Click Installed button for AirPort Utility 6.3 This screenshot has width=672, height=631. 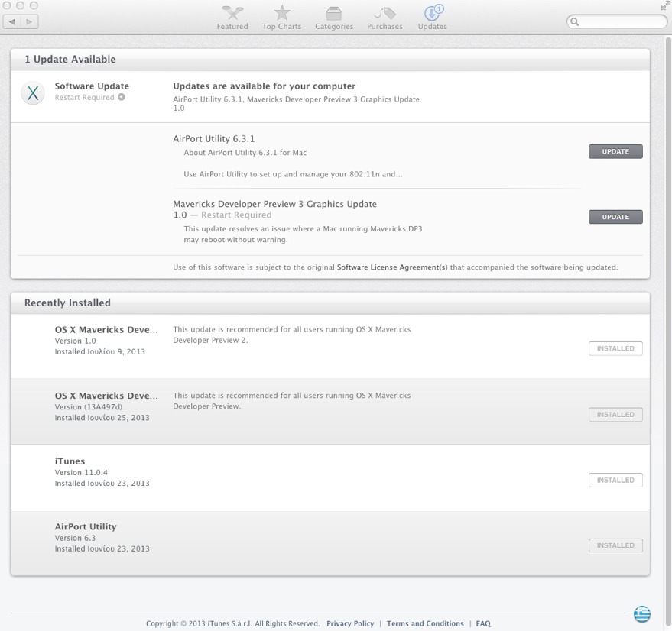point(615,545)
